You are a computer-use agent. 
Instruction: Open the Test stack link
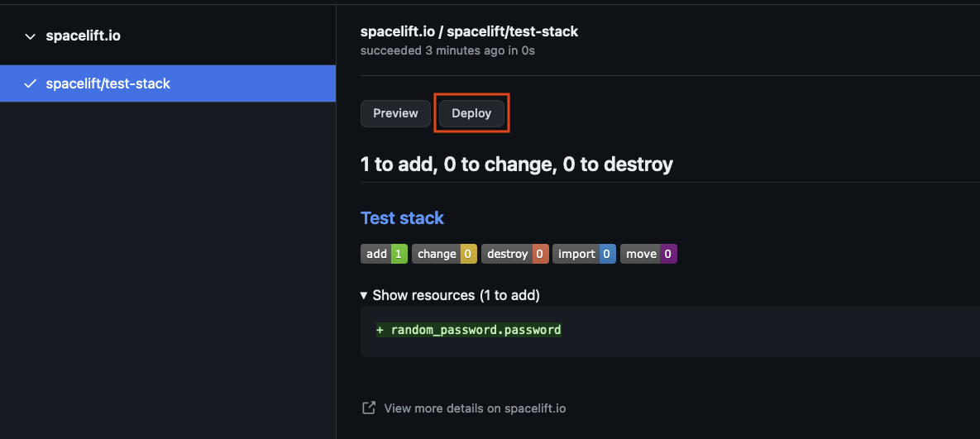point(402,218)
